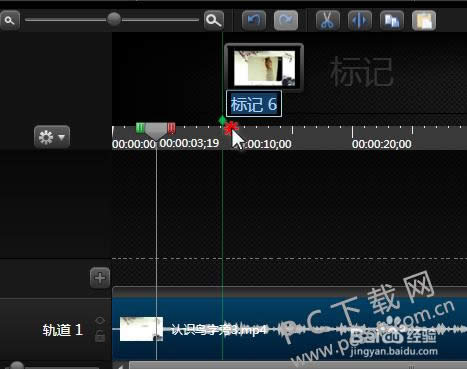The height and width of the screenshot is (369, 467).
Task: Add a new track with plus button
Action: 100,277
